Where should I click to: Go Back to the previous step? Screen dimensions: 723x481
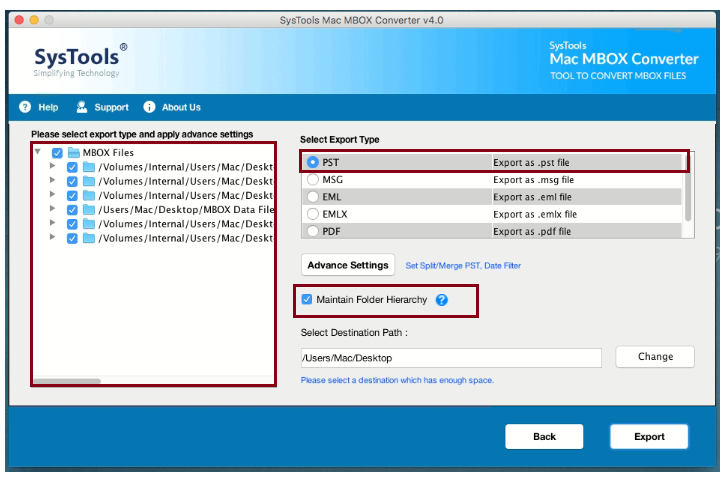pyautogui.click(x=544, y=436)
